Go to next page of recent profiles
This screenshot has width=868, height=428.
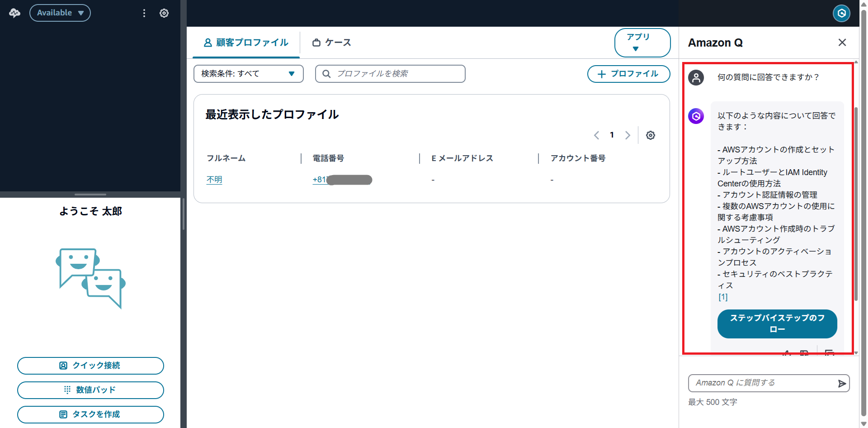627,135
